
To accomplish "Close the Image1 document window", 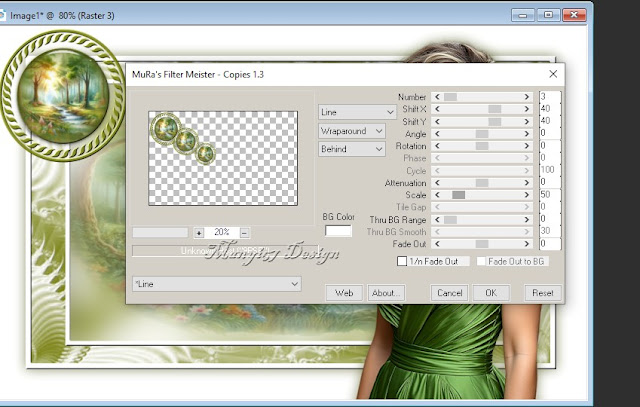I will click(x=574, y=15).
